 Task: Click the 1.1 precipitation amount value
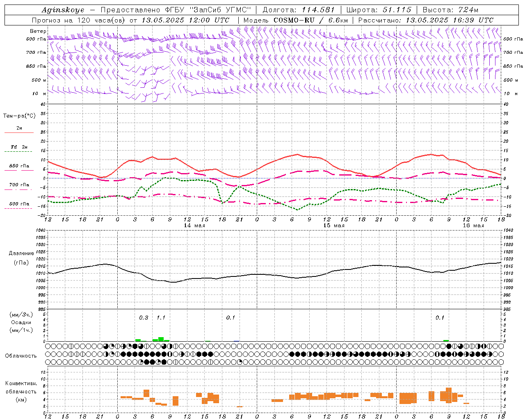click(x=161, y=318)
